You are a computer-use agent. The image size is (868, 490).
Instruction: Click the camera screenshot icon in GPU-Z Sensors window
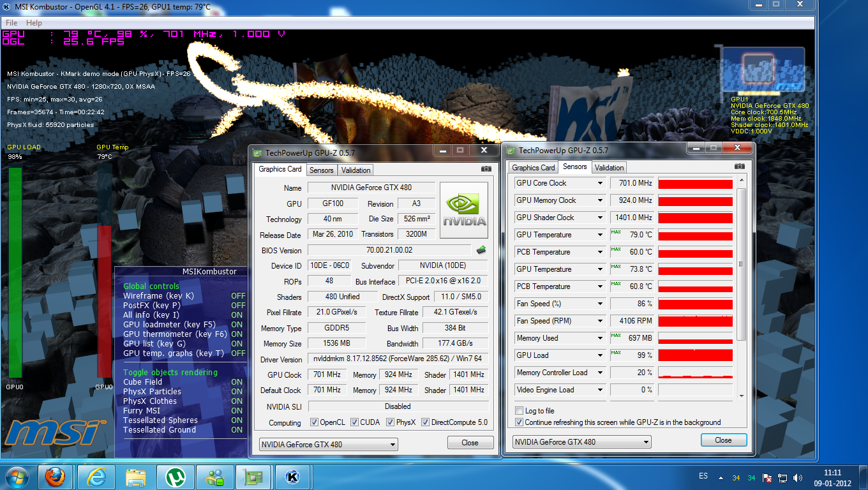[740, 167]
